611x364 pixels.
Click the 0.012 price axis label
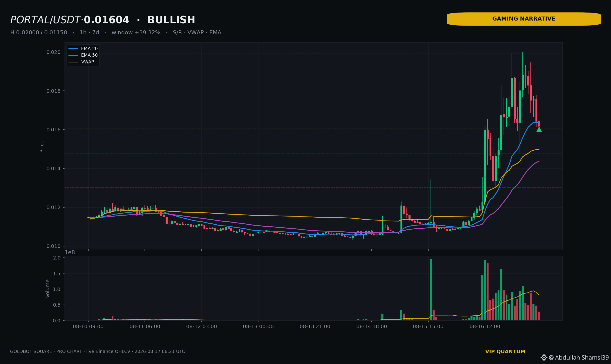pos(53,207)
